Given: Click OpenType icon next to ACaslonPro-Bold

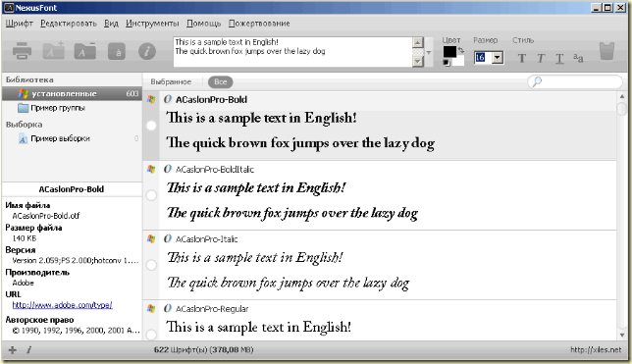Looking at the screenshot, I should pyautogui.click(x=167, y=99).
